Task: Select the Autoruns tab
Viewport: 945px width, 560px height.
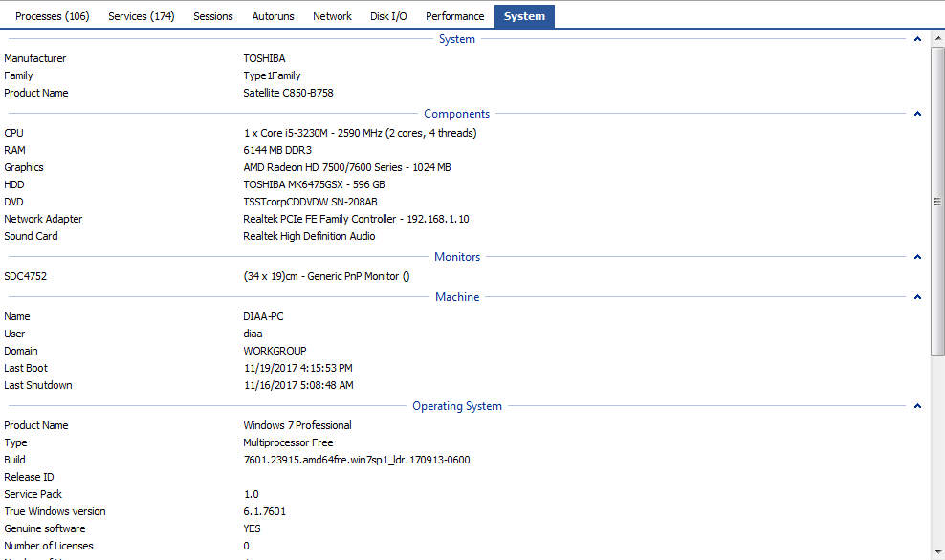Action: click(273, 16)
